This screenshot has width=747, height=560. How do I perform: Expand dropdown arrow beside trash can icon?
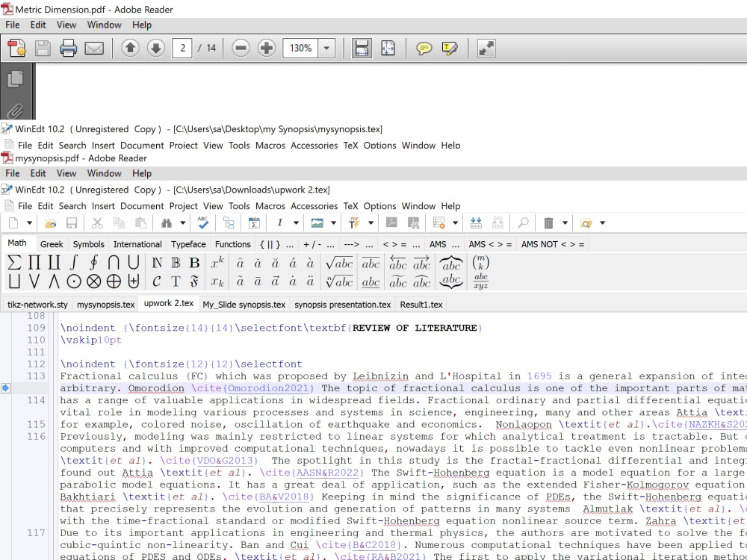coord(565,223)
